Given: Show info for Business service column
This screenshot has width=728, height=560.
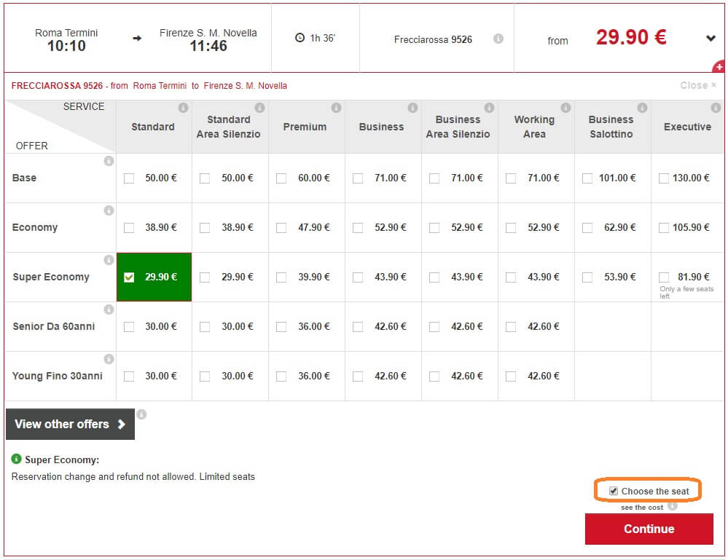Looking at the screenshot, I should [x=412, y=108].
